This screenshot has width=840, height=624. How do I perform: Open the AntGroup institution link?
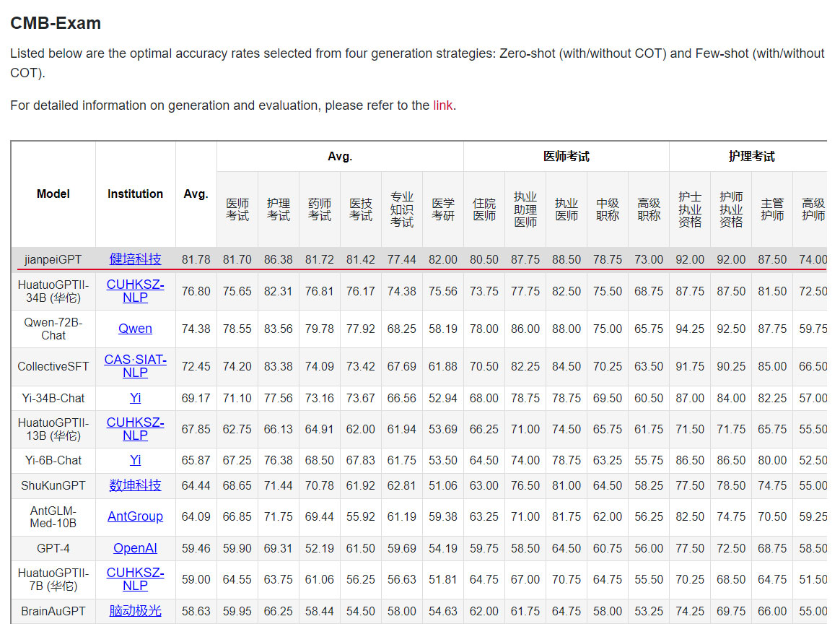(x=135, y=516)
